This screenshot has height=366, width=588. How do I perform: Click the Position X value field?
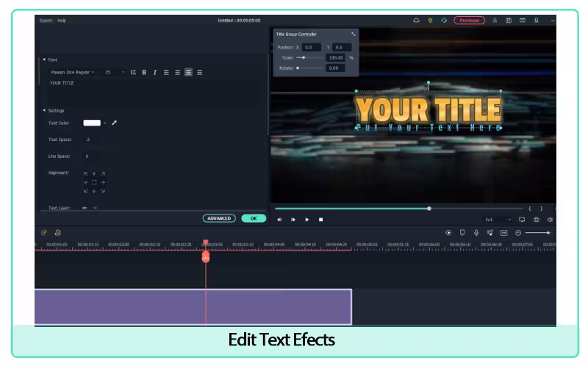pyautogui.click(x=312, y=47)
